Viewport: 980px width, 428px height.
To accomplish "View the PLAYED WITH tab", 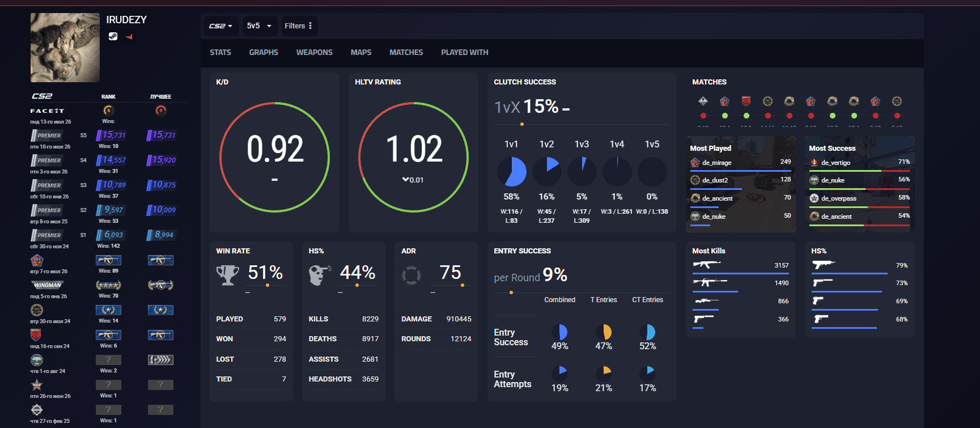I will point(465,52).
